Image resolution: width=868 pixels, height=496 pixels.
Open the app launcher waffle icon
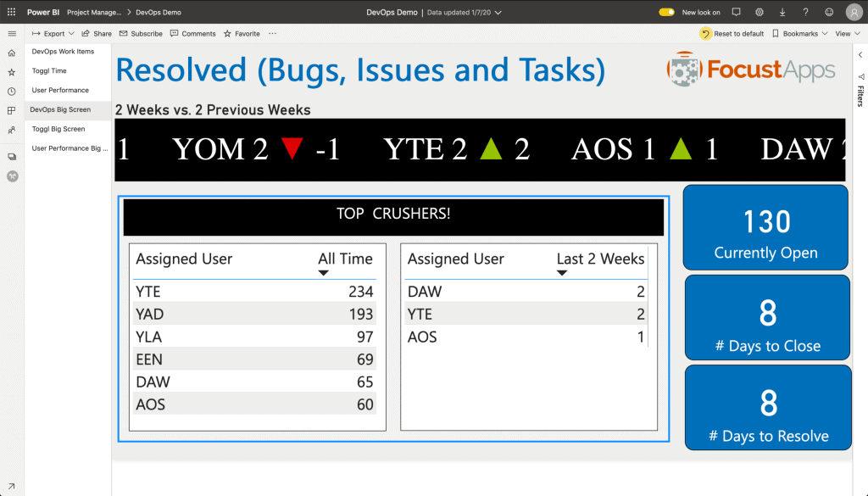(11, 13)
